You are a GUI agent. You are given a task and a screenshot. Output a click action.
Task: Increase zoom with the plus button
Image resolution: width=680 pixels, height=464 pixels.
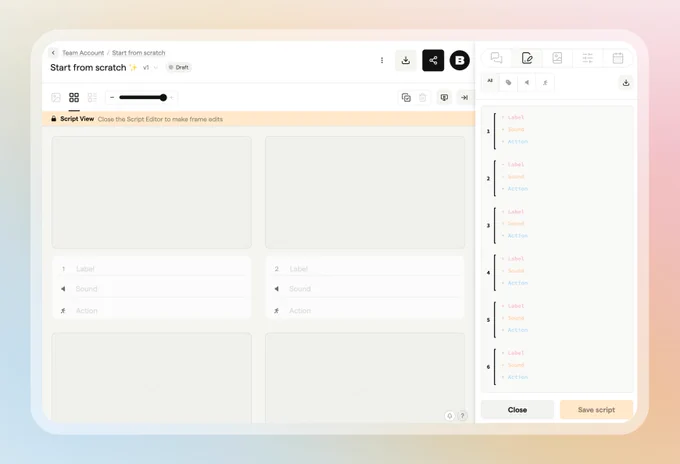click(x=172, y=98)
